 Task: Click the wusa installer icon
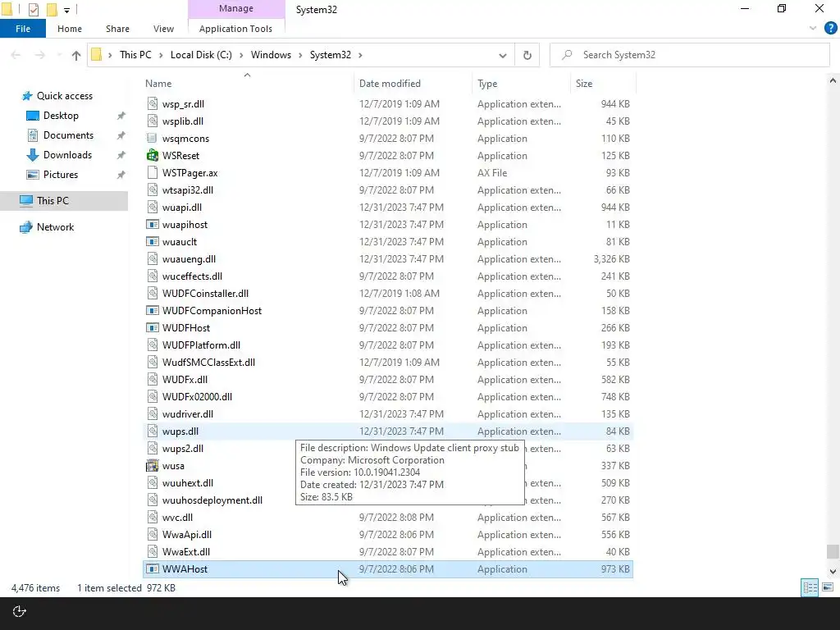pyautogui.click(x=153, y=466)
